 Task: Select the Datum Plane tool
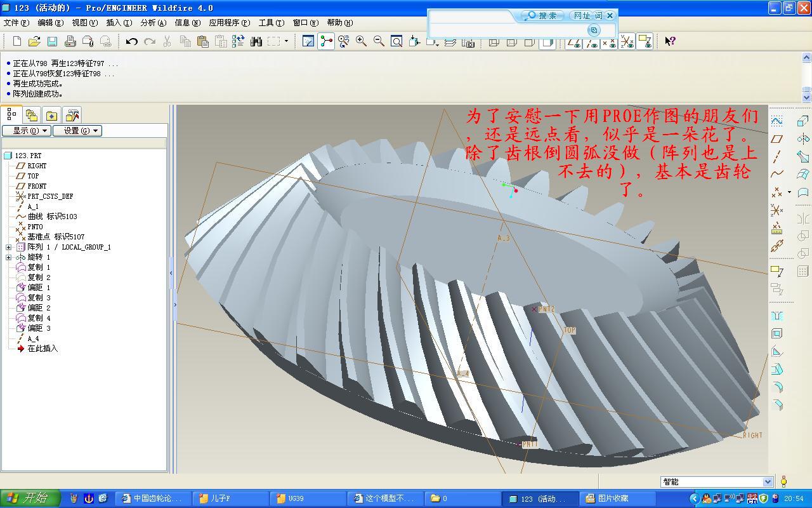click(x=776, y=138)
